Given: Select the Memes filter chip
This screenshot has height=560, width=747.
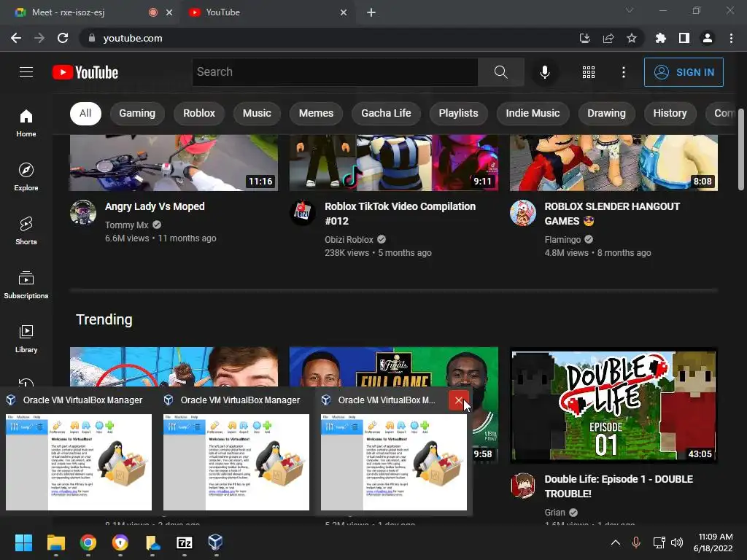Looking at the screenshot, I should pyautogui.click(x=316, y=113).
